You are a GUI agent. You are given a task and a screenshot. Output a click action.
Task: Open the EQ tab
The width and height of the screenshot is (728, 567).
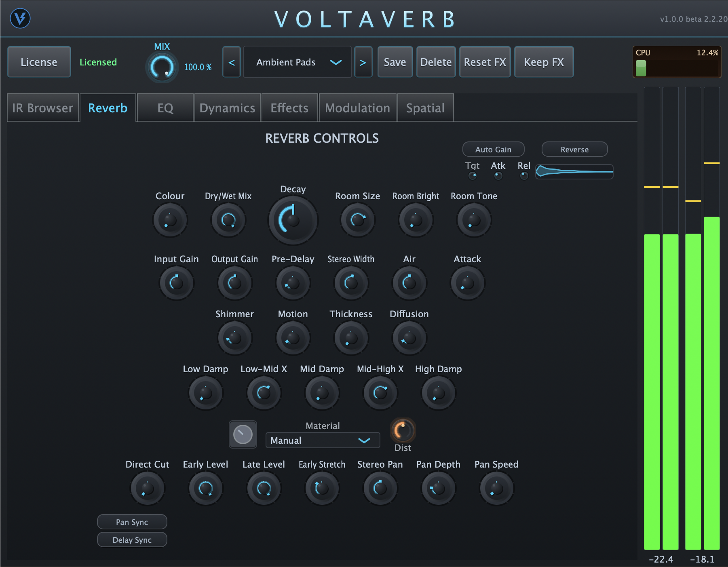point(165,108)
